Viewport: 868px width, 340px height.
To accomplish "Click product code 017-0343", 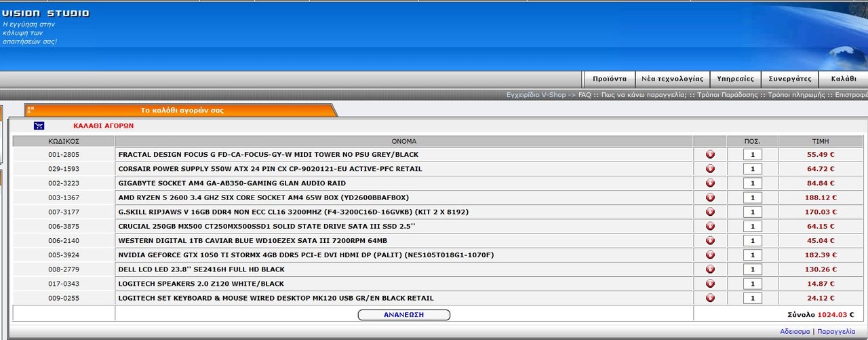I will coord(64,284).
